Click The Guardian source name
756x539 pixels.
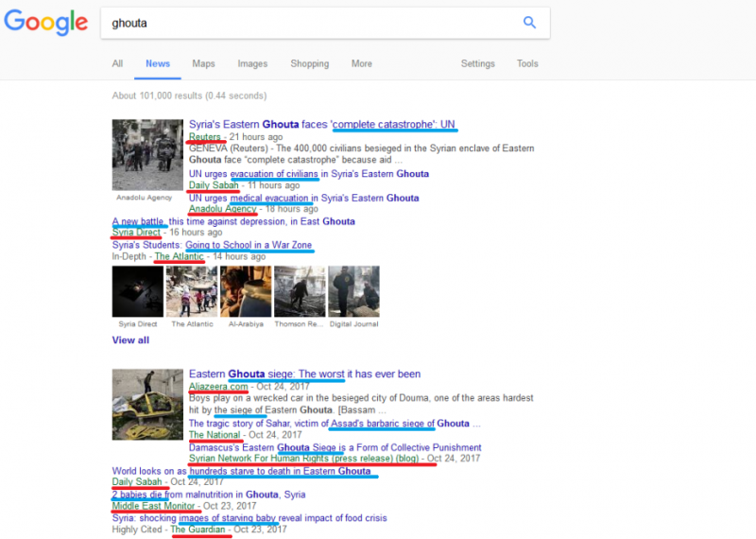point(198,530)
